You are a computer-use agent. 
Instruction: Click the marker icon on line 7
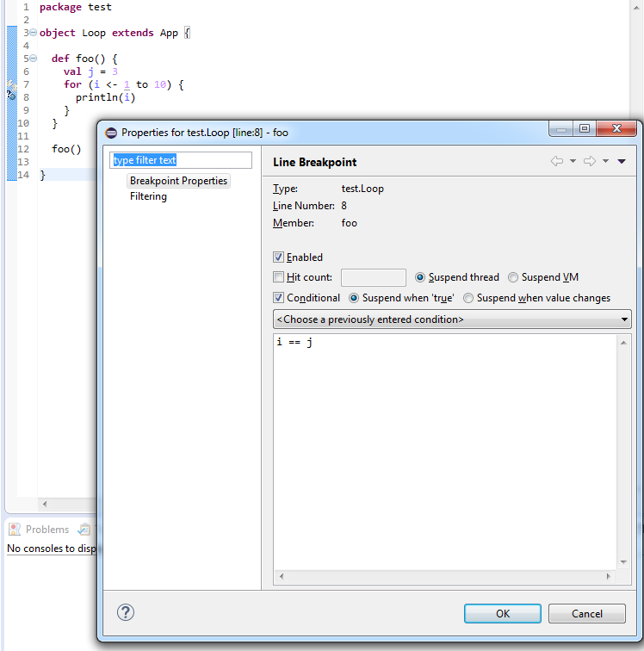click(11, 84)
